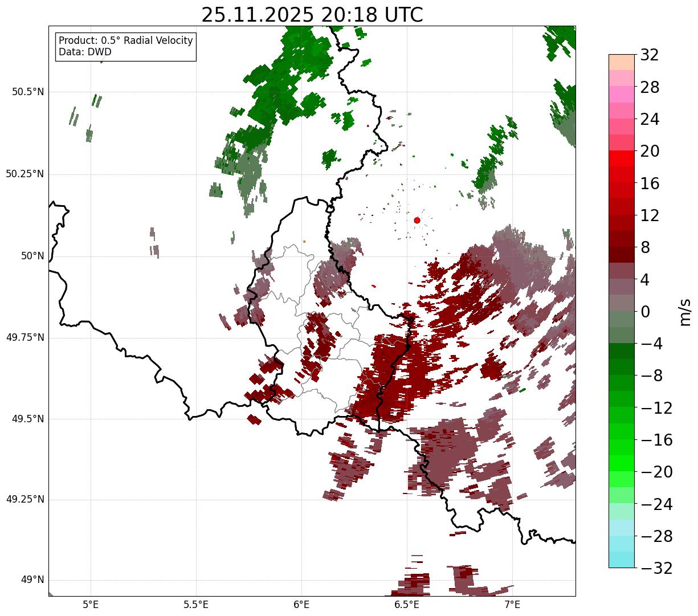Click the 6.5°E longitude label
Viewport: 698px width, 616px height.
click(407, 605)
